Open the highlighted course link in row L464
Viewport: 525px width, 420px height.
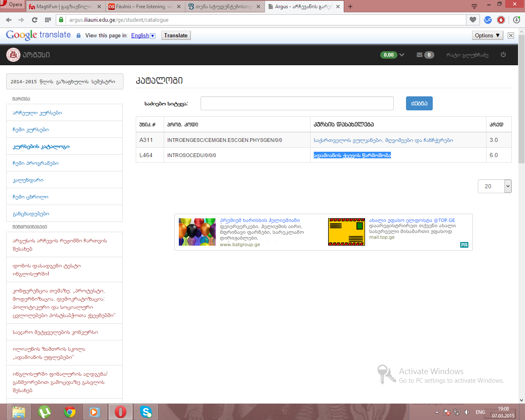352,155
